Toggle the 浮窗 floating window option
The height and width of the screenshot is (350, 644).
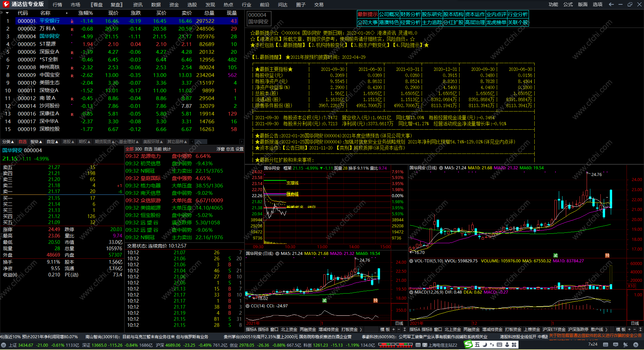pos(221,149)
